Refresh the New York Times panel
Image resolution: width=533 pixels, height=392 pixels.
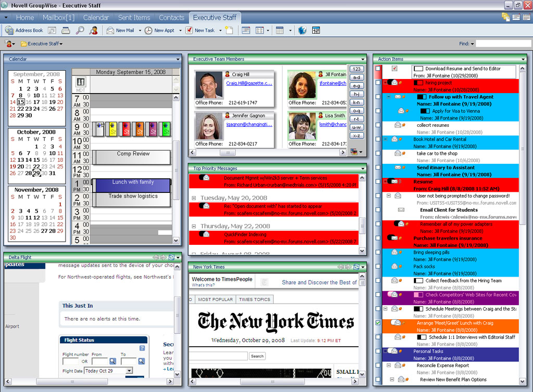click(x=356, y=267)
